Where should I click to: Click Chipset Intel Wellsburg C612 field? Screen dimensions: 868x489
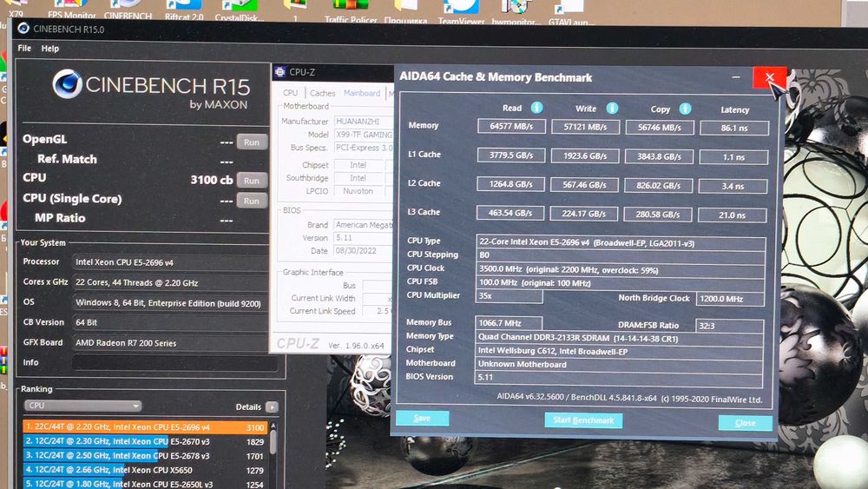pyautogui.click(x=619, y=351)
